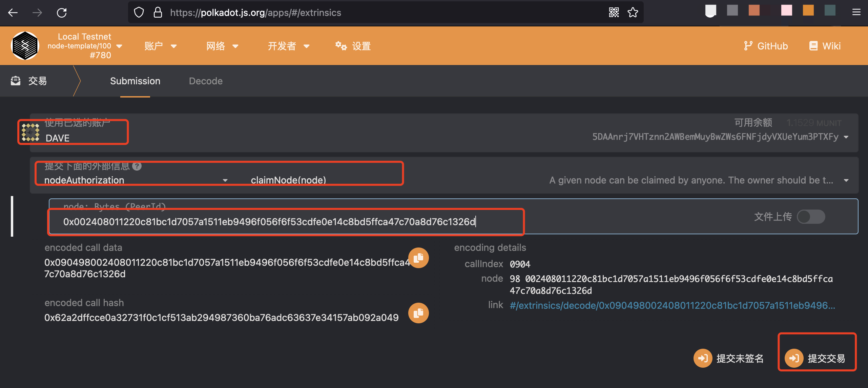Click the brown color extension icon in toolbar

tap(754, 10)
